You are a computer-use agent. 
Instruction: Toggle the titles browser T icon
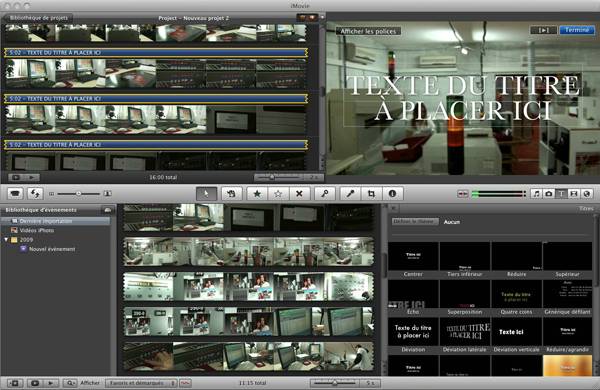point(561,194)
